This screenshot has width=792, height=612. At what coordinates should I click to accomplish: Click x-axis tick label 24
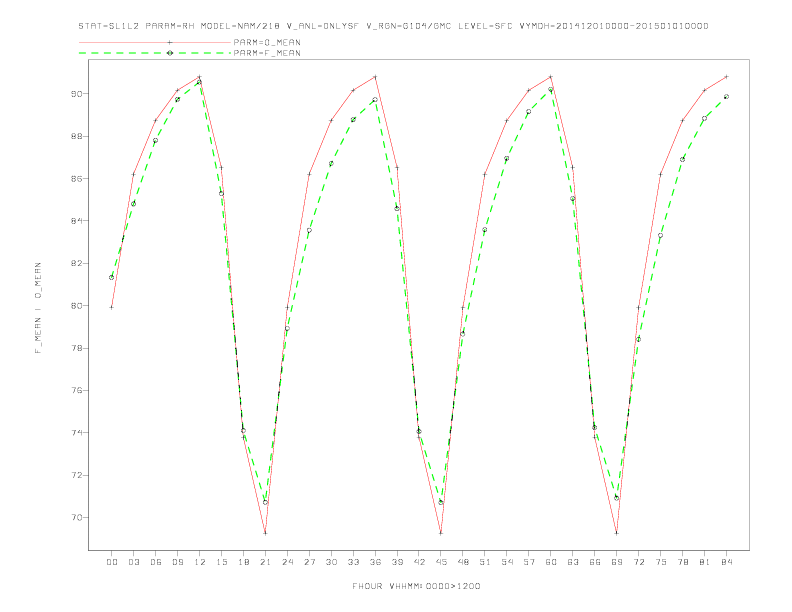[x=287, y=562]
